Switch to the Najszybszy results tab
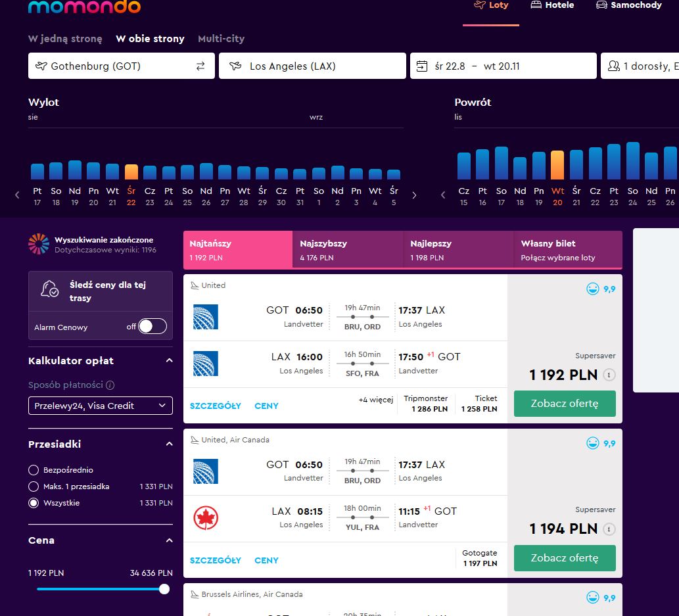Image resolution: width=679 pixels, height=616 pixels. tap(348, 250)
